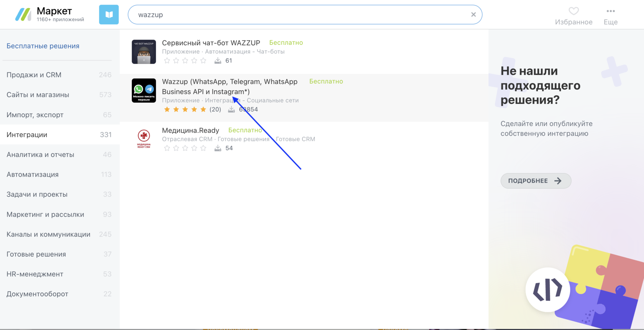
Task: Click the Wazzup five-star rating
Action: pos(185,110)
